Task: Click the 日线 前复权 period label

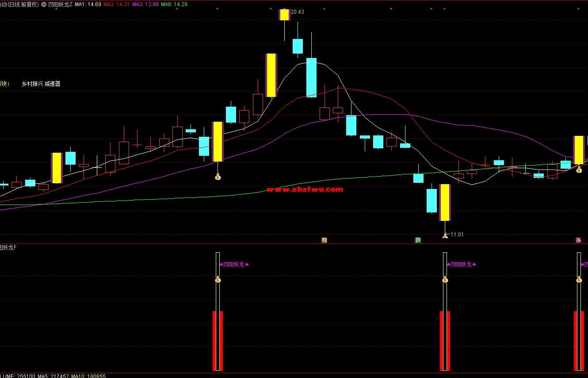Action: (24, 4)
